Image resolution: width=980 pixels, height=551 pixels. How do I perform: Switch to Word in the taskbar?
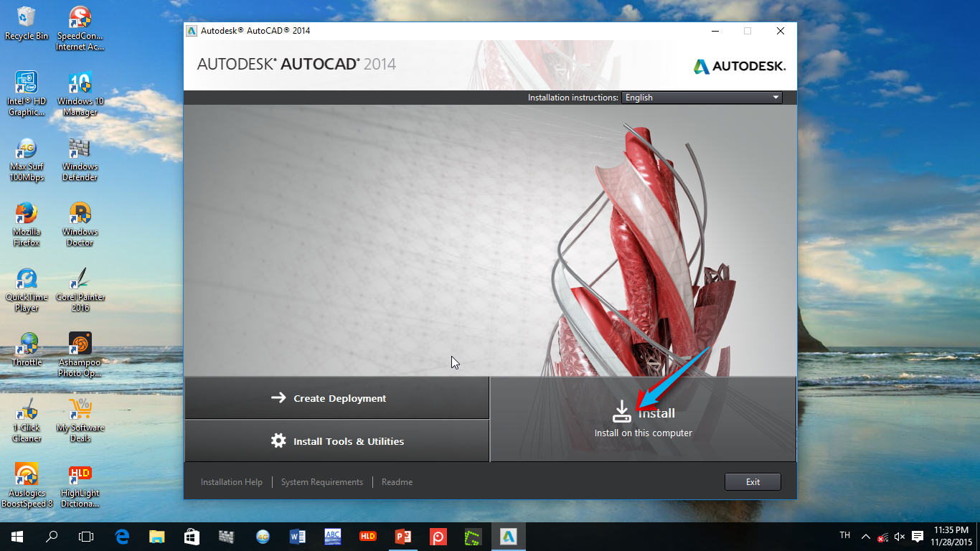[298, 537]
